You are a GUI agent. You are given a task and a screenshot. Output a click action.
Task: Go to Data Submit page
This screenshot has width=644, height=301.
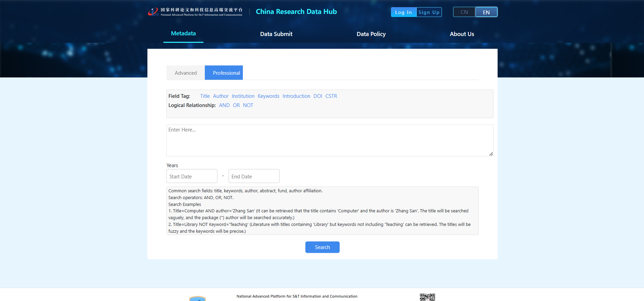coord(276,34)
